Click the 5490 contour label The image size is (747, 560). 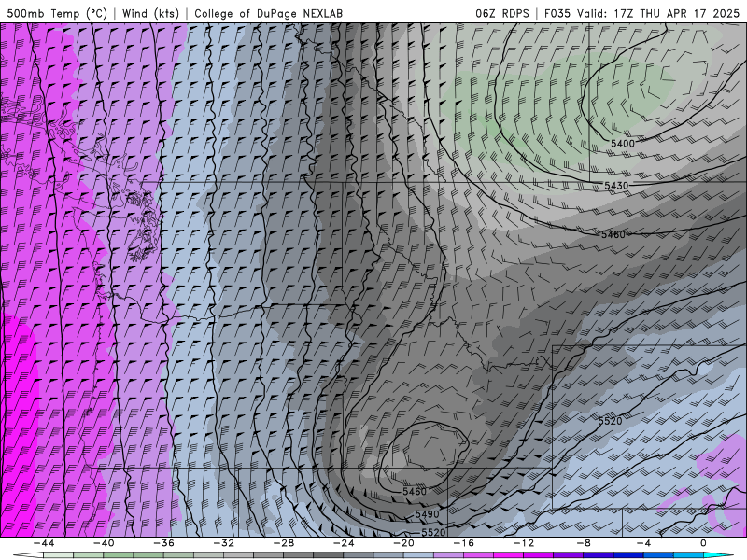click(427, 514)
